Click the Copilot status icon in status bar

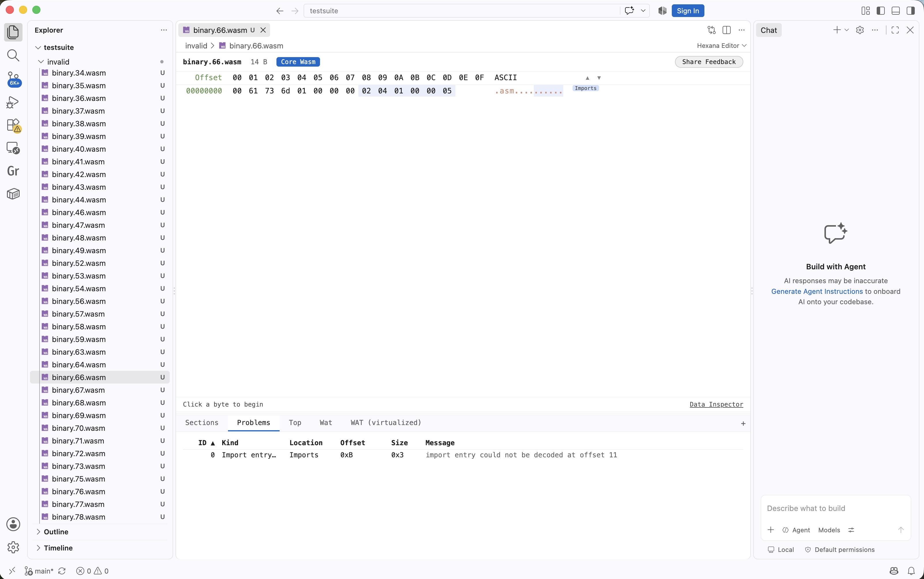[894, 571]
